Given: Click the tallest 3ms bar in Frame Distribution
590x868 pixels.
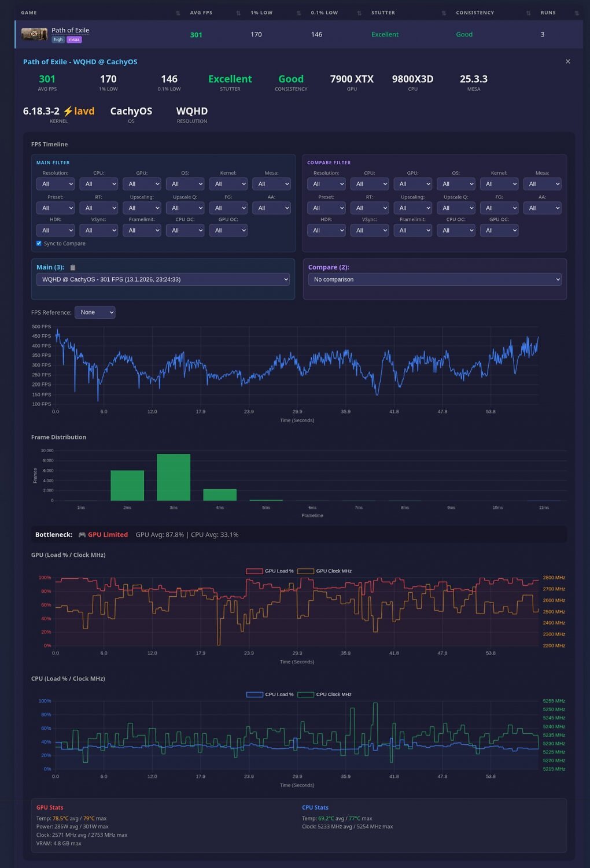Looking at the screenshot, I should (x=174, y=477).
